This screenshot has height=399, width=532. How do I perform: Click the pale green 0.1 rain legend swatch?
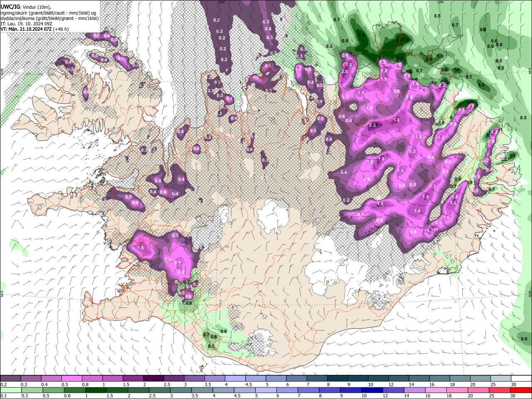(10, 390)
